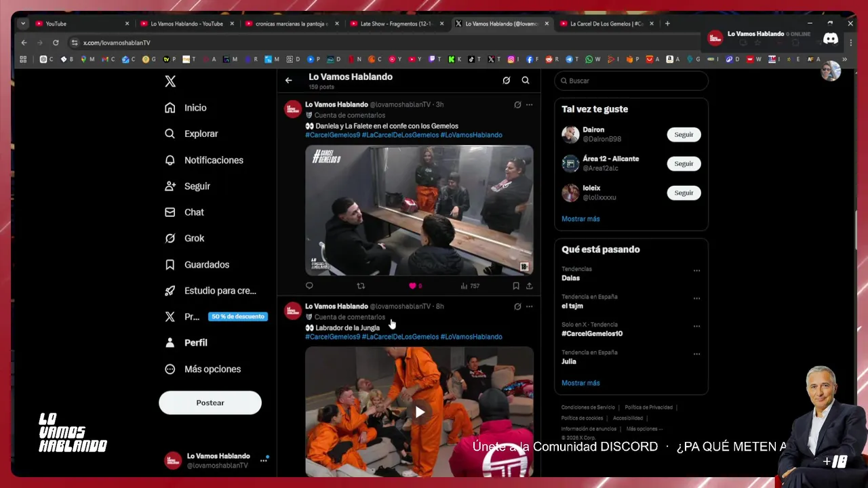
Task: Switch to La Carcel De Los Gemelos tab
Action: point(608,24)
